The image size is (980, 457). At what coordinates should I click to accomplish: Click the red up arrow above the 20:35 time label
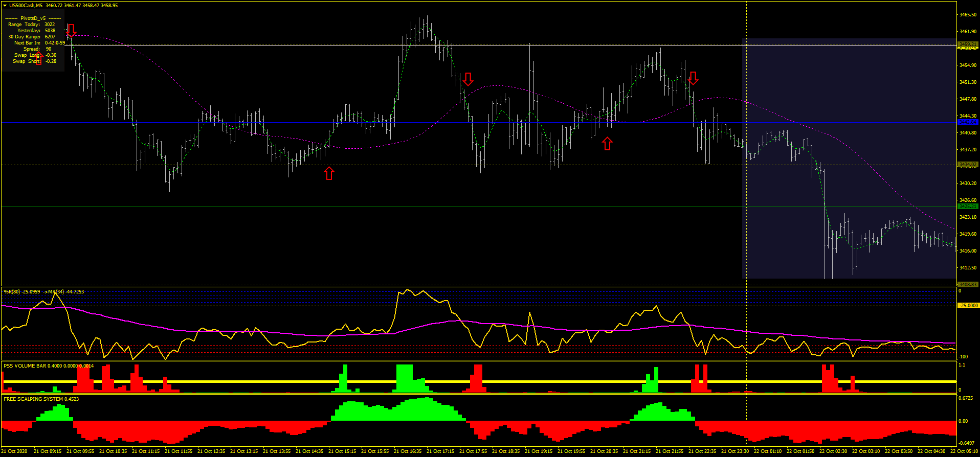coord(607,144)
